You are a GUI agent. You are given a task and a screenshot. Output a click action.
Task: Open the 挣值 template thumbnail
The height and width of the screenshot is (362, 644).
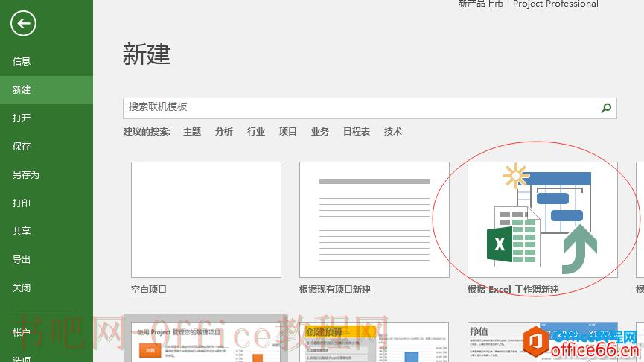(x=543, y=342)
